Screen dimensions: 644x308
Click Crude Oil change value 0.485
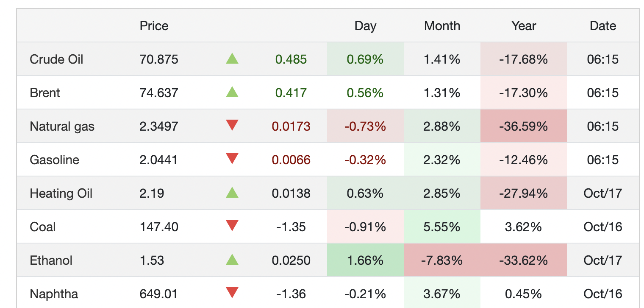[291, 59]
